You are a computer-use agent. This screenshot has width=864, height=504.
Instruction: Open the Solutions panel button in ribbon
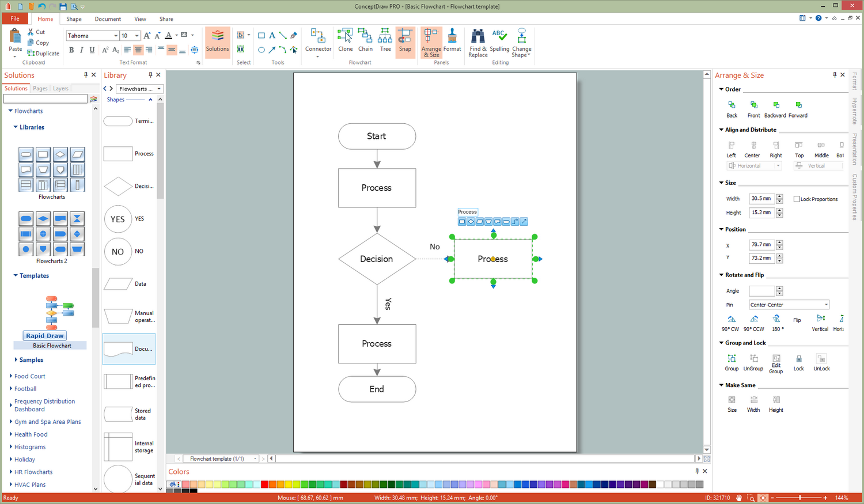click(x=217, y=41)
